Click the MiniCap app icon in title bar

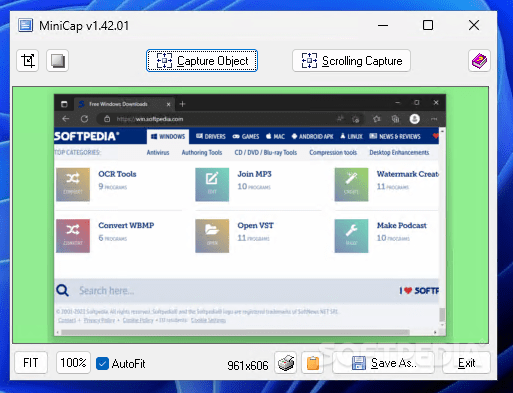[26, 25]
